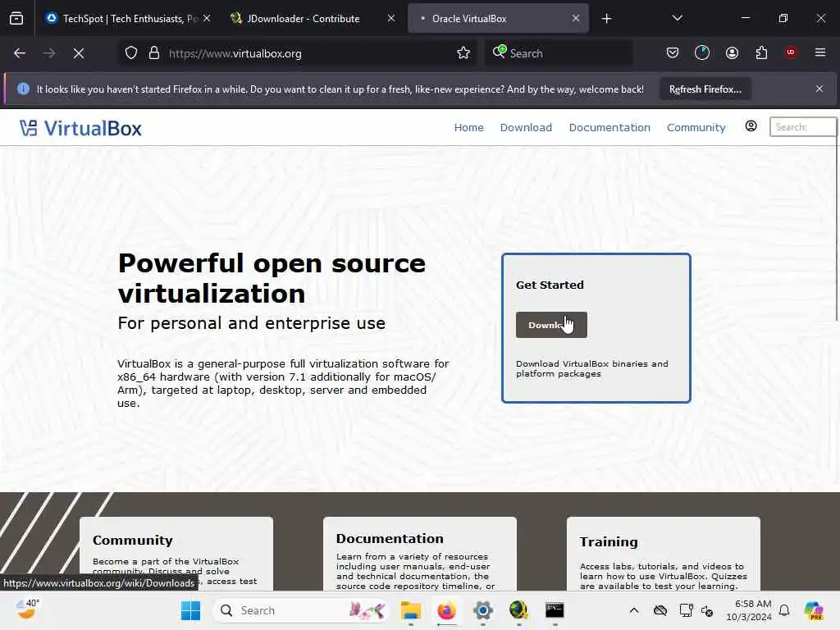Open the JDownloader taskbar icon
This screenshot has height=630, width=840.
pos(518,610)
